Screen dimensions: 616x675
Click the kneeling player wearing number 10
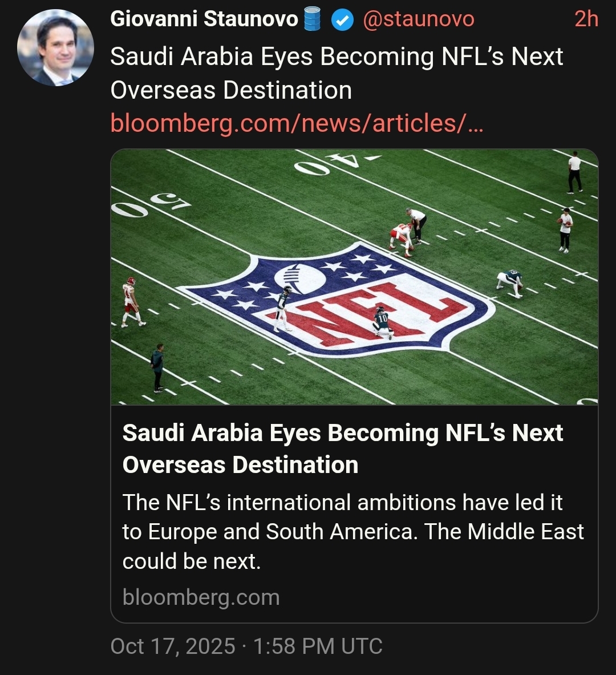pos(382,322)
